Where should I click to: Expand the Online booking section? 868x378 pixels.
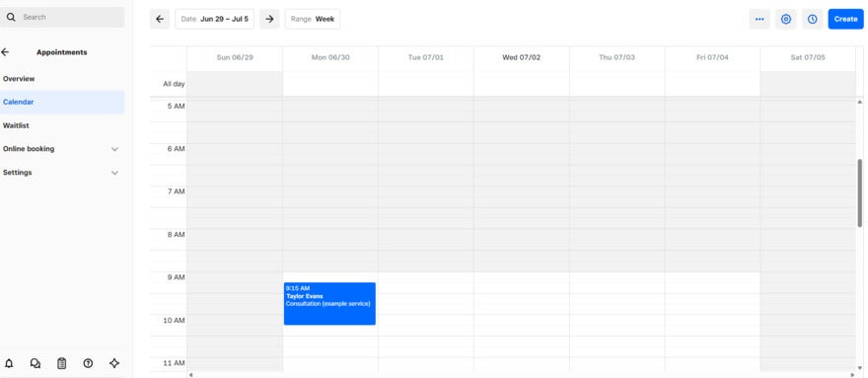(x=62, y=149)
